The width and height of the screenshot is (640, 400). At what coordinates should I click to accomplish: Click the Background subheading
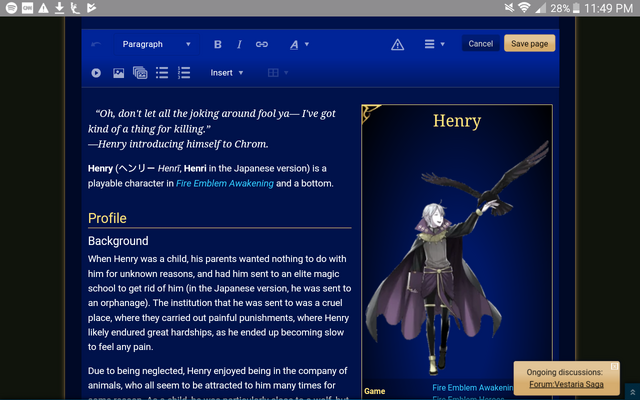tap(118, 241)
